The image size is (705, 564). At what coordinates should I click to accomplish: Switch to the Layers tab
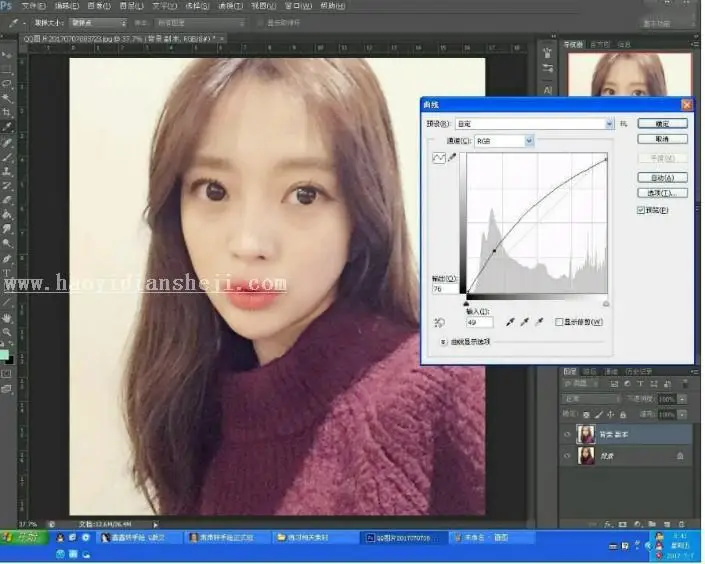pyautogui.click(x=570, y=372)
